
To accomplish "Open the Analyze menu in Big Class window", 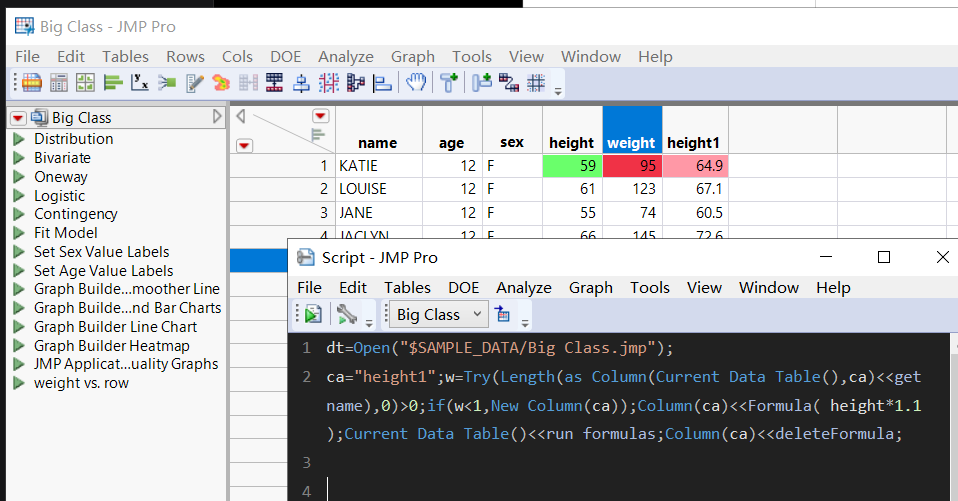I will pos(346,57).
